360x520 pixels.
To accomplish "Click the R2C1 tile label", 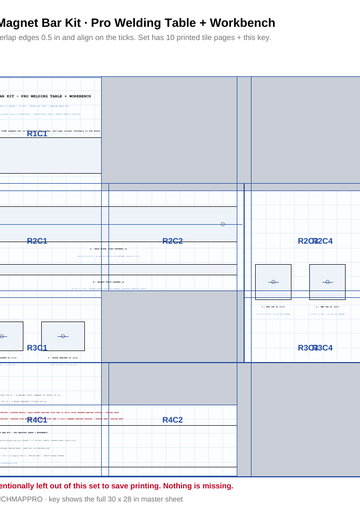I will click(37, 241).
